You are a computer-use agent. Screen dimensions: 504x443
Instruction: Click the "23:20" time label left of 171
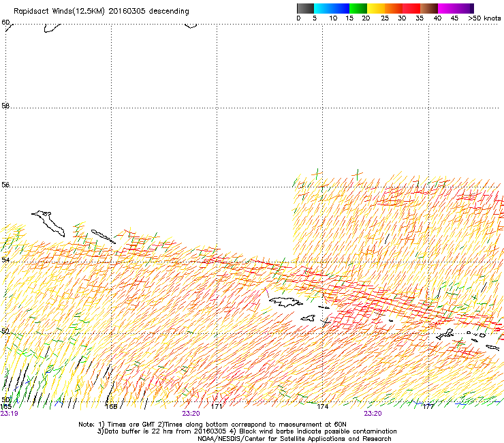(191, 414)
